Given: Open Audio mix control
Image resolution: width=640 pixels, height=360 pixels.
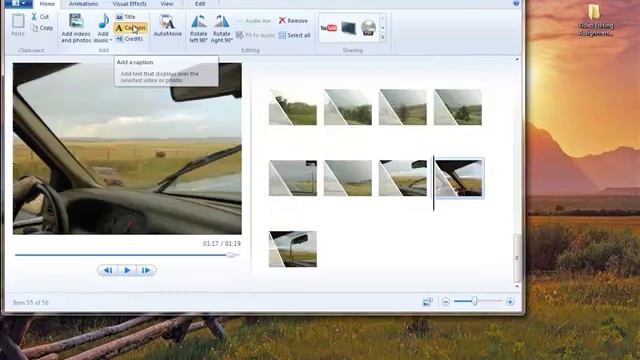Looking at the screenshot, I should pyautogui.click(x=253, y=21).
